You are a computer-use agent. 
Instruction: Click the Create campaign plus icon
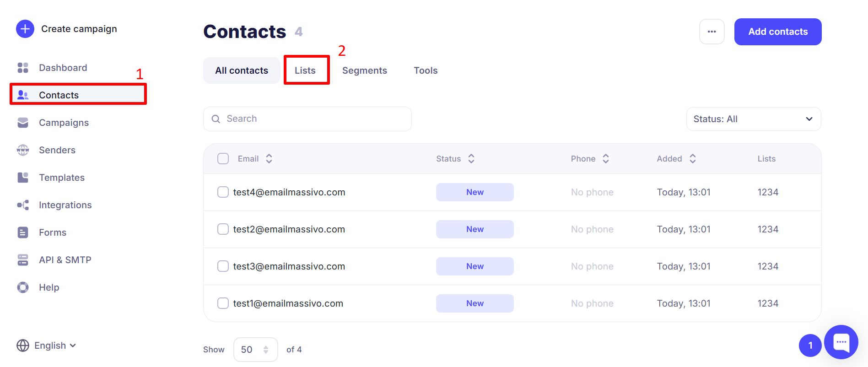25,29
